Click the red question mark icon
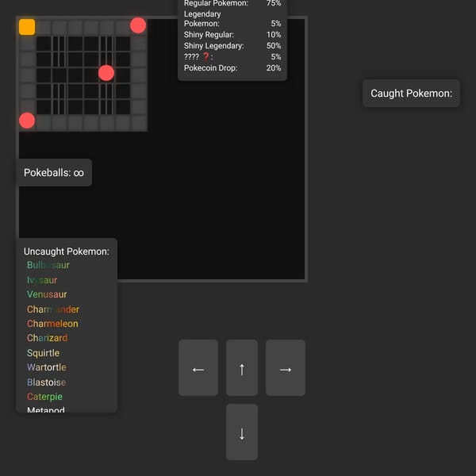The width and height of the screenshot is (476, 476). (x=205, y=56)
